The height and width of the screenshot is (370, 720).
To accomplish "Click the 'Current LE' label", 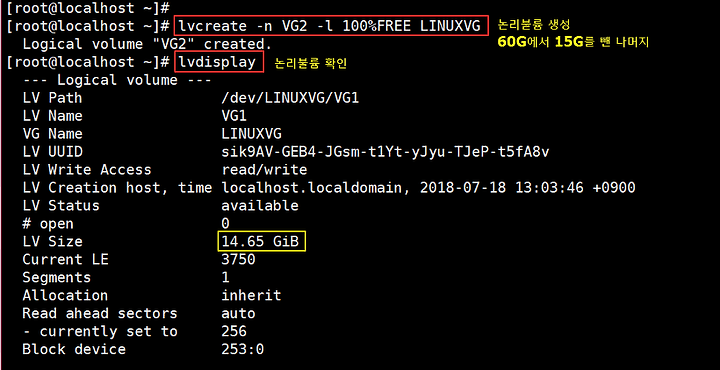I will click(65, 259).
